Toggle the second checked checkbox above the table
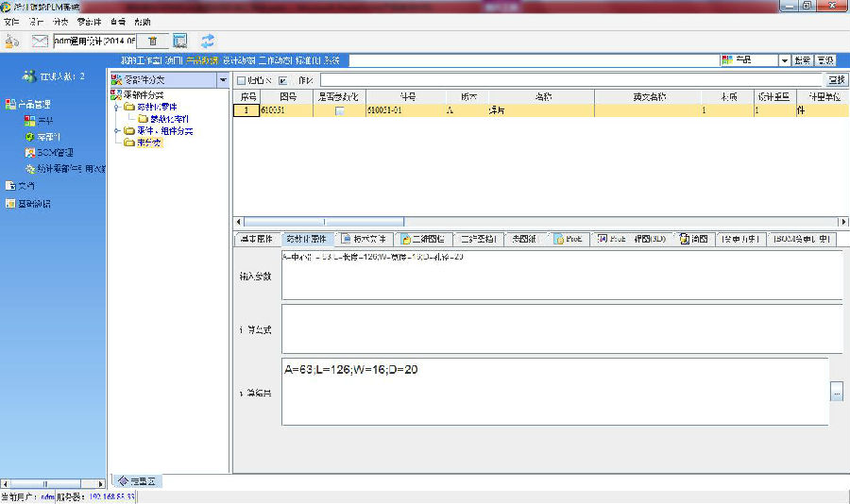Screen dimensions: 850x504 (x=283, y=81)
